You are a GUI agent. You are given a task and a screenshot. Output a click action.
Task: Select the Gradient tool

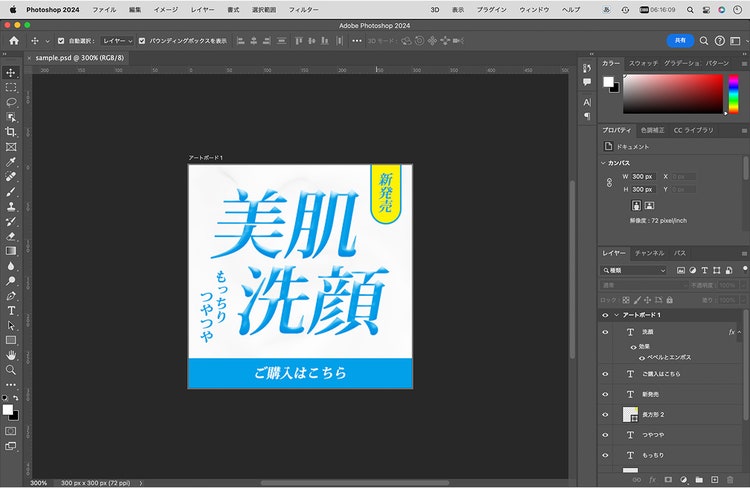click(x=11, y=251)
